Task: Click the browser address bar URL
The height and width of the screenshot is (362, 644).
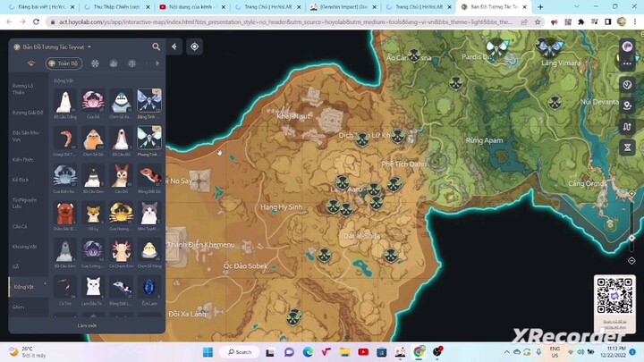Action: coord(285,22)
